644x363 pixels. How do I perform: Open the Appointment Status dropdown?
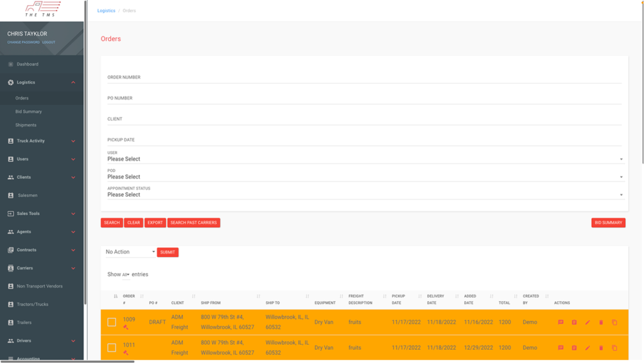tap(364, 195)
